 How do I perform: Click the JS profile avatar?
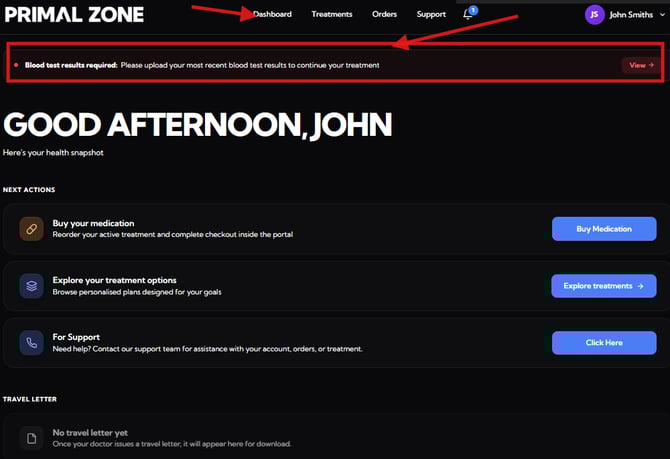594,15
